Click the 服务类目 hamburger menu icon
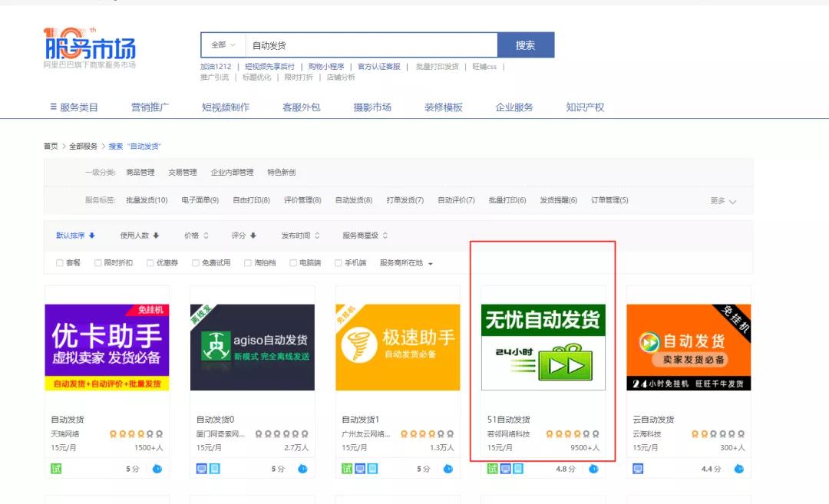The height and width of the screenshot is (504, 829). point(54,107)
